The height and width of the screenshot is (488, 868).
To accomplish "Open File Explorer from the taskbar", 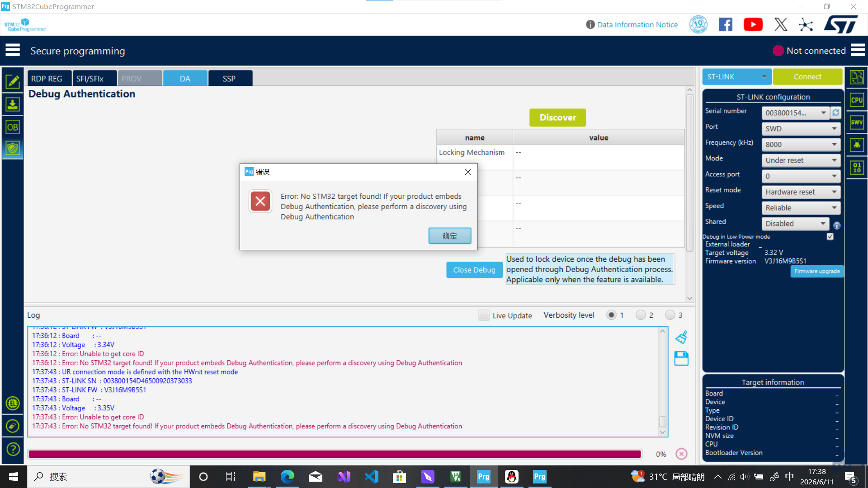I will click(x=259, y=477).
